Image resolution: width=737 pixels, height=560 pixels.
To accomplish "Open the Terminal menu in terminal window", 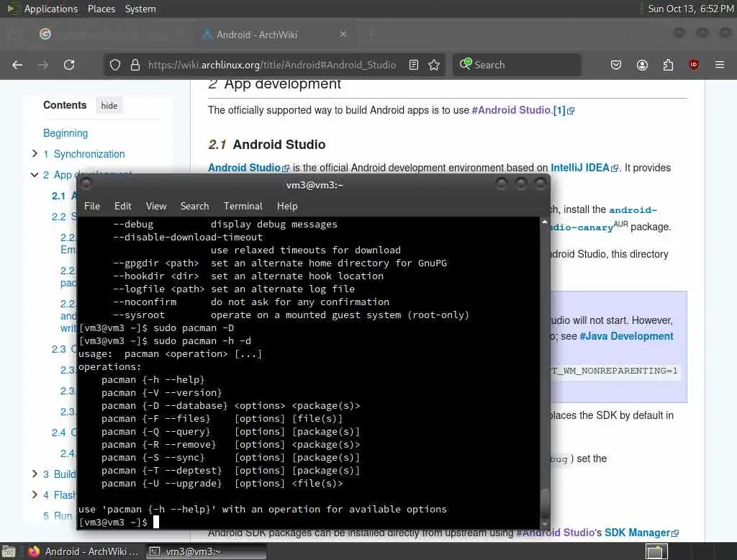I will click(x=243, y=206).
